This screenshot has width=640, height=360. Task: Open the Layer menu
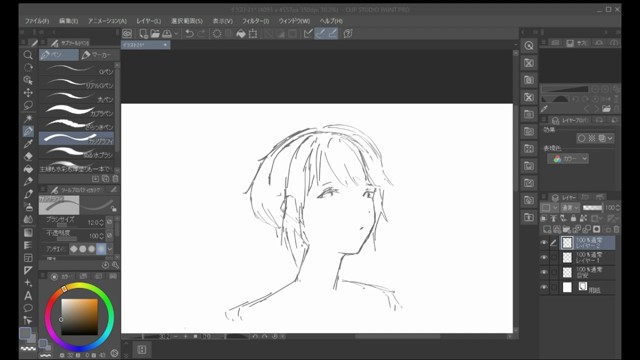[x=149, y=21]
